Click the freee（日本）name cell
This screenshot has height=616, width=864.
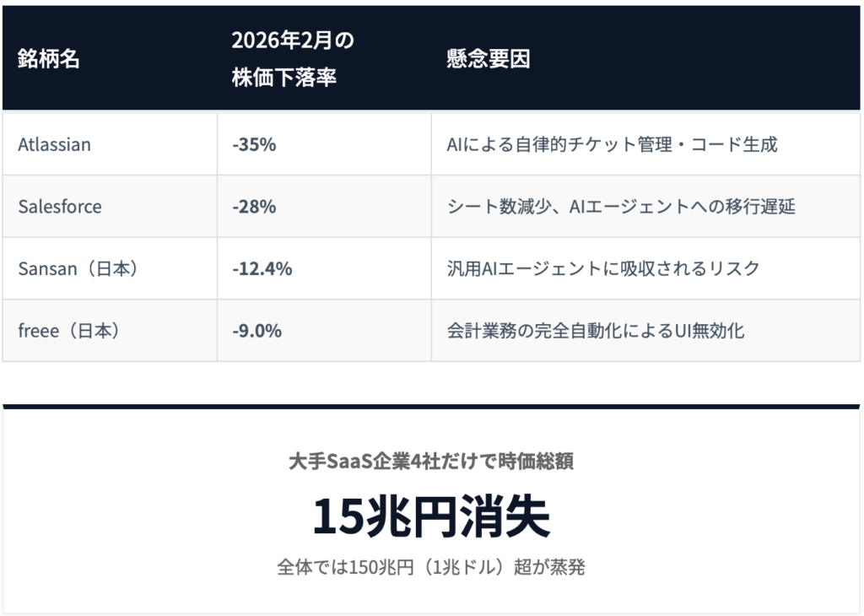coord(69,331)
